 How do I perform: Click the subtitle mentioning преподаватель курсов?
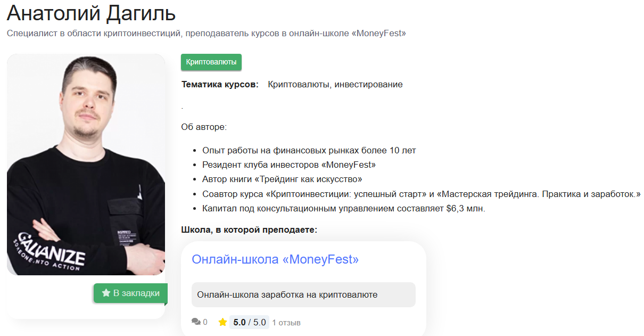click(207, 34)
